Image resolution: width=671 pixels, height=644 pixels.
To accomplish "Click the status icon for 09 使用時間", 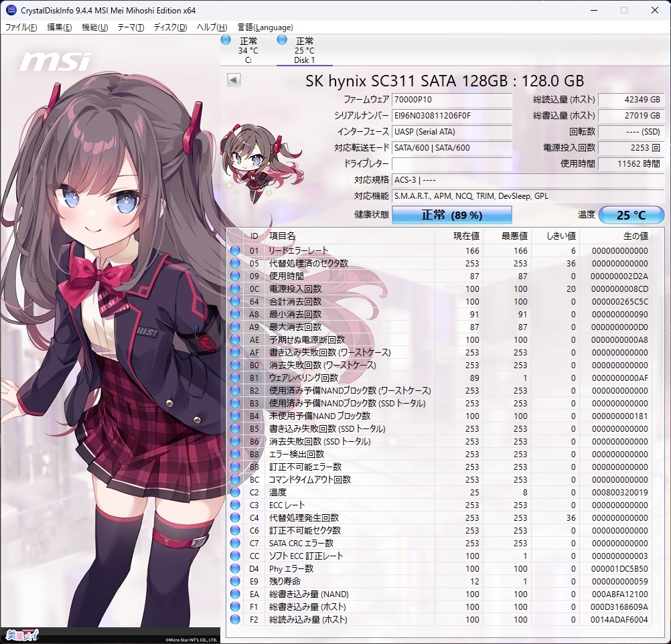I will pyautogui.click(x=235, y=276).
